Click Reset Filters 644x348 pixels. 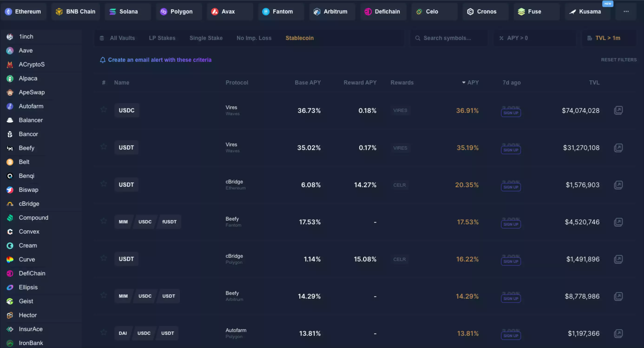[x=618, y=60]
